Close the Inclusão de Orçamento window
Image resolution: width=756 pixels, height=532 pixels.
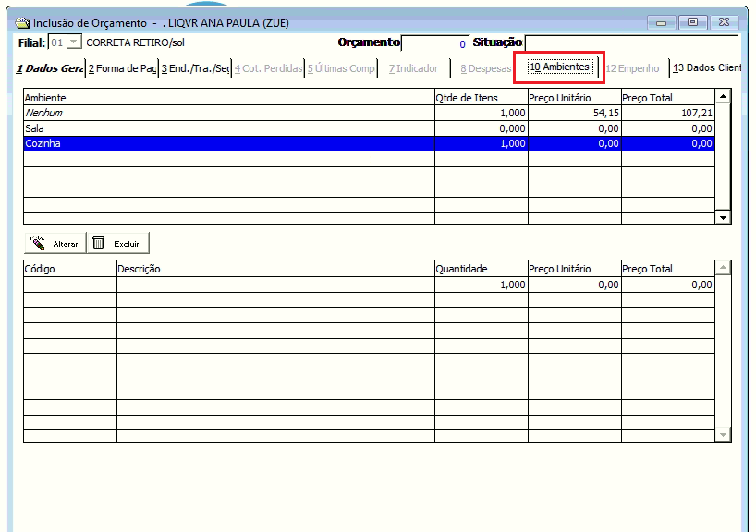724,23
